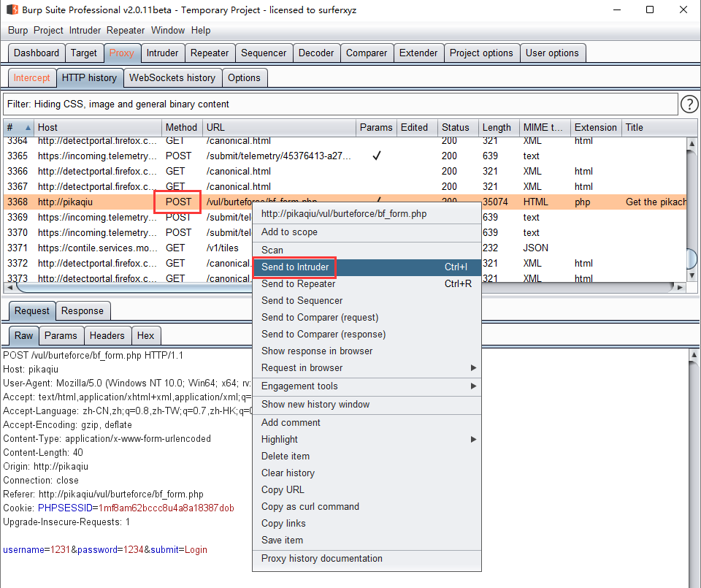Image resolution: width=701 pixels, height=588 pixels.
Task: Switch to Project options tab
Action: pos(481,53)
